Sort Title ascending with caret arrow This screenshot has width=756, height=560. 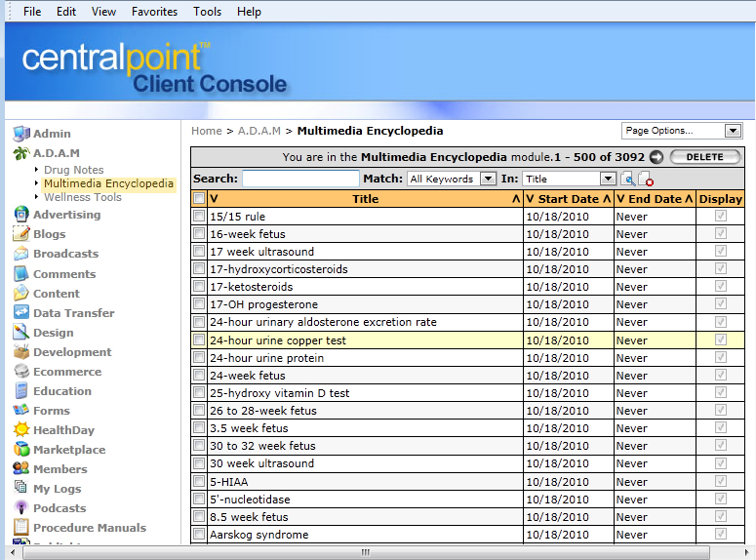pyautogui.click(x=516, y=199)
